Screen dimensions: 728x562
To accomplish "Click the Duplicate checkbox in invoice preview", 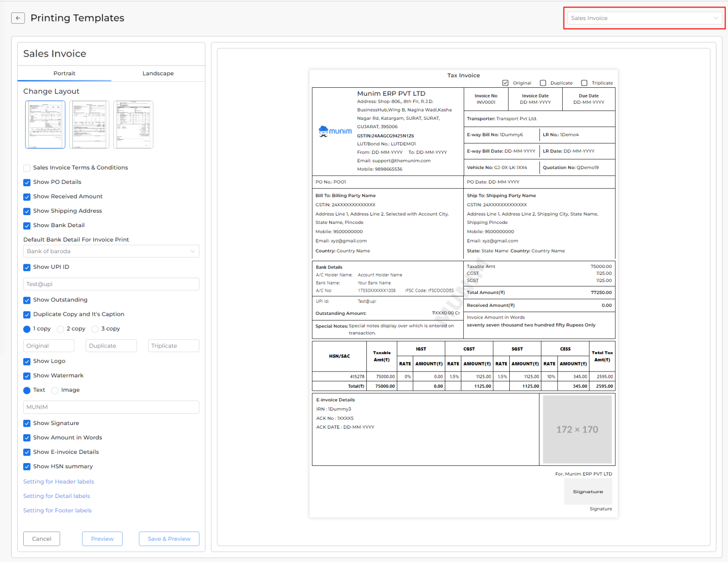I will pyautogui.click(x=543, y=83).
